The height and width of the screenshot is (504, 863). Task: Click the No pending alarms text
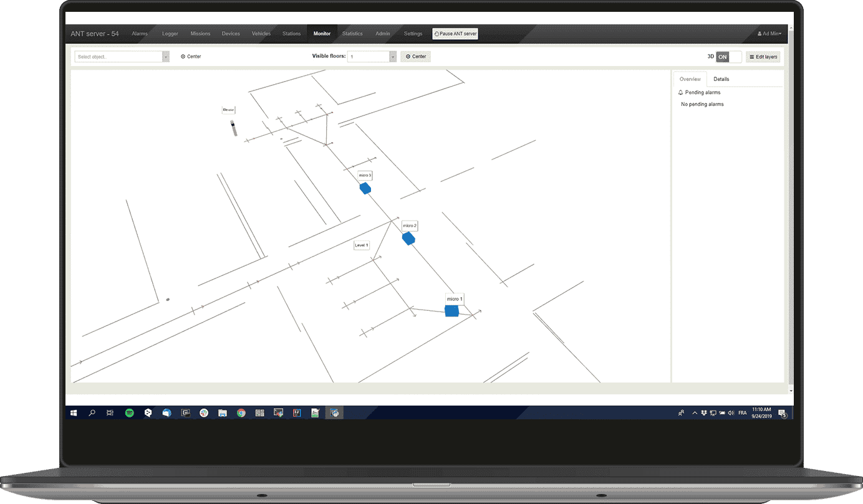pos(702,104)
